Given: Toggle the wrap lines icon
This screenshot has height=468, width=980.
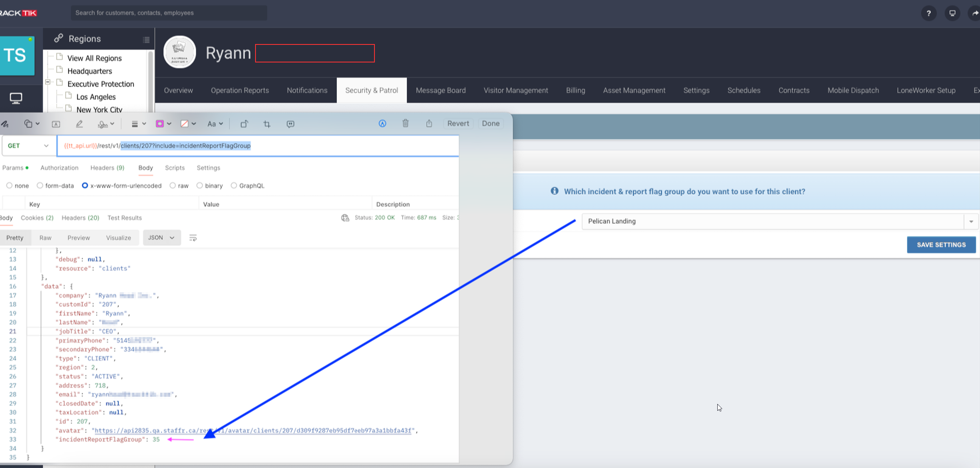Looking at the screenshot, I should point(193,238).
